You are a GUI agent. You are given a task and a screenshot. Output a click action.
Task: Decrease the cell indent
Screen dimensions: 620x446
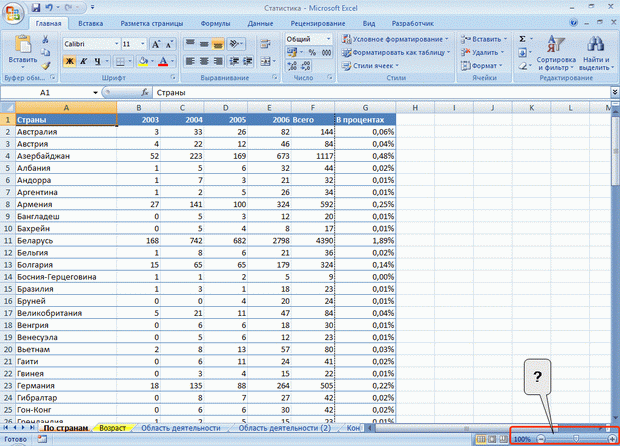(234, 61)
